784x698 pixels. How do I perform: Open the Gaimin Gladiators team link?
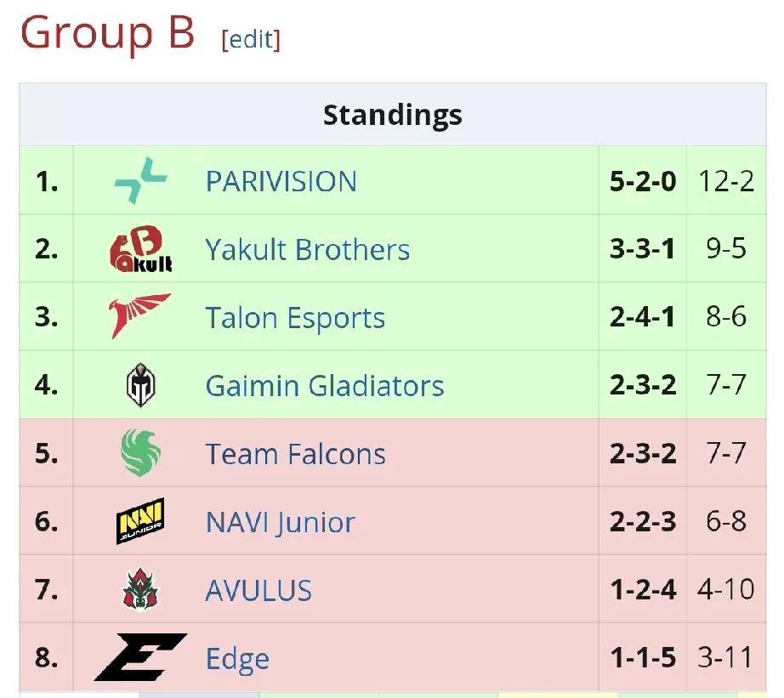(325, 385)
